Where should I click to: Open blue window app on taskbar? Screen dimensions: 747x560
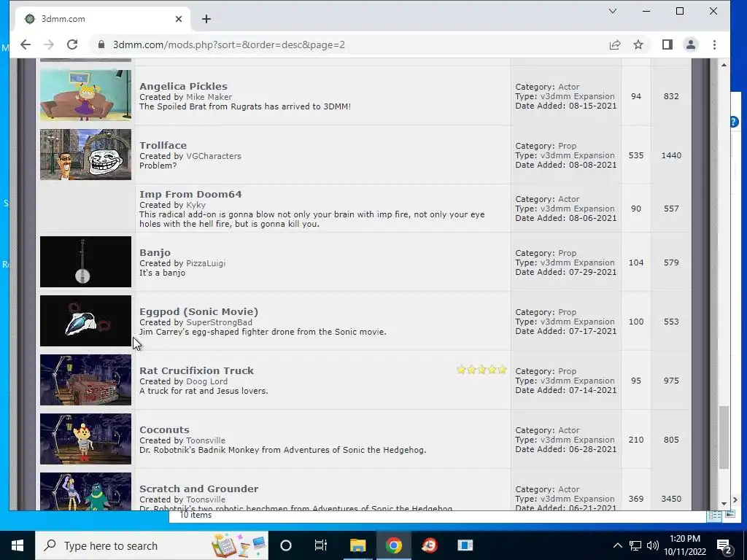coord(465,545)
